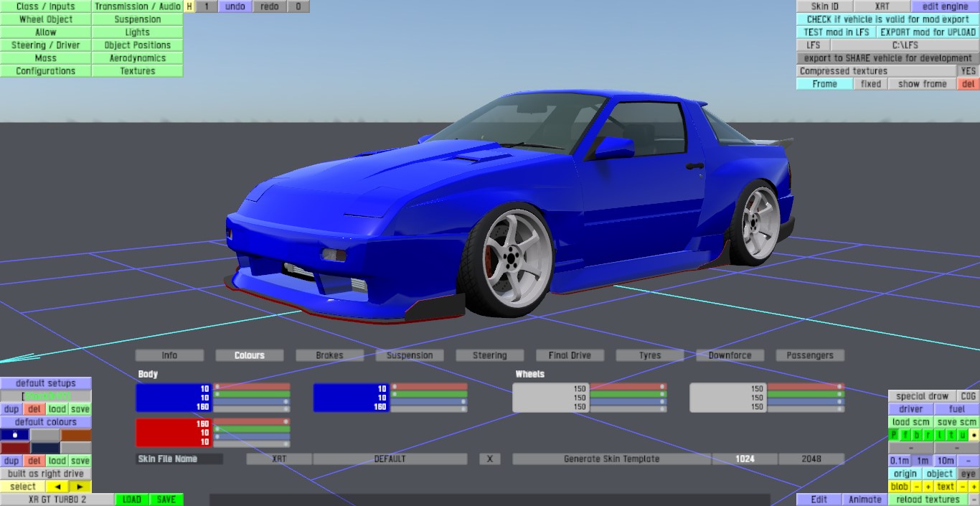This screenshot has width=980, height=506.
Task: Click the minus button beside reload textures
Action: click(x=974, y=500)
